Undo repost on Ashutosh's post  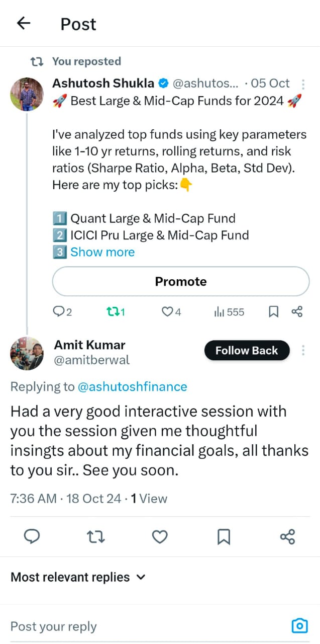pyautogui.click(x=116, y=312)
